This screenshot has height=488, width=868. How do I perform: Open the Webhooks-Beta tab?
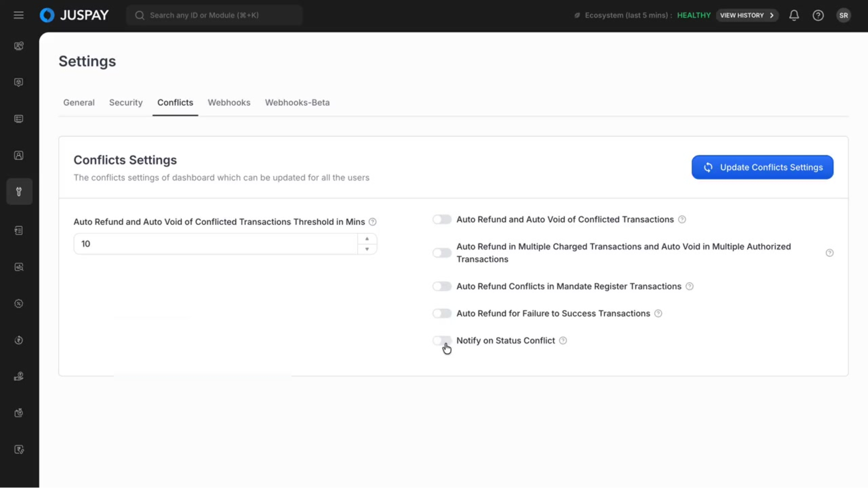pos(297,102)
